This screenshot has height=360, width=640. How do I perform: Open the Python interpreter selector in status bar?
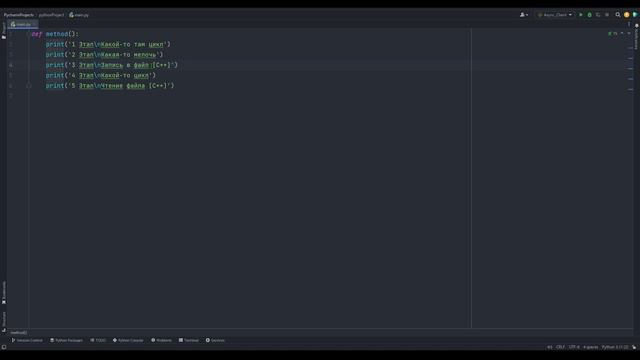click(x=615, y=347)
